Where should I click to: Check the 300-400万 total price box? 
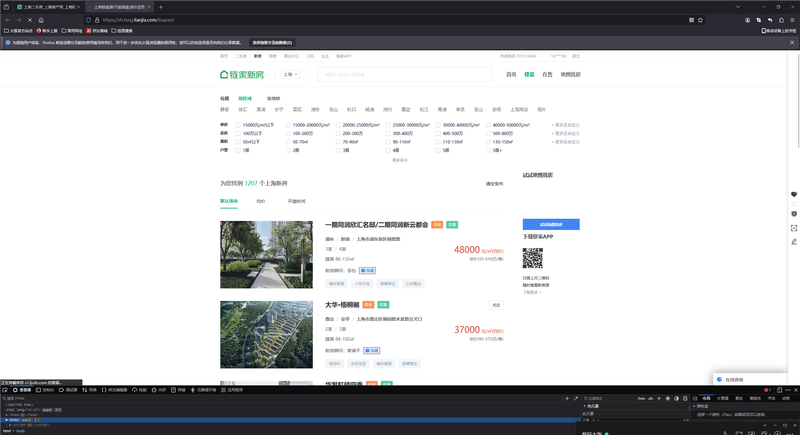pyautogui.click(x=388, y=134)
